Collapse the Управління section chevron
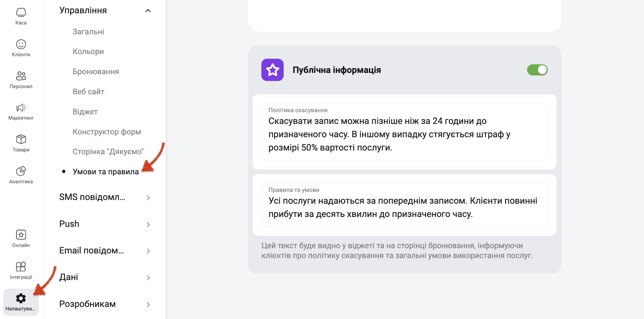Image resolution: width=644 pixels, height=319 pixels. pyautogui.click(x=148, y=11)
